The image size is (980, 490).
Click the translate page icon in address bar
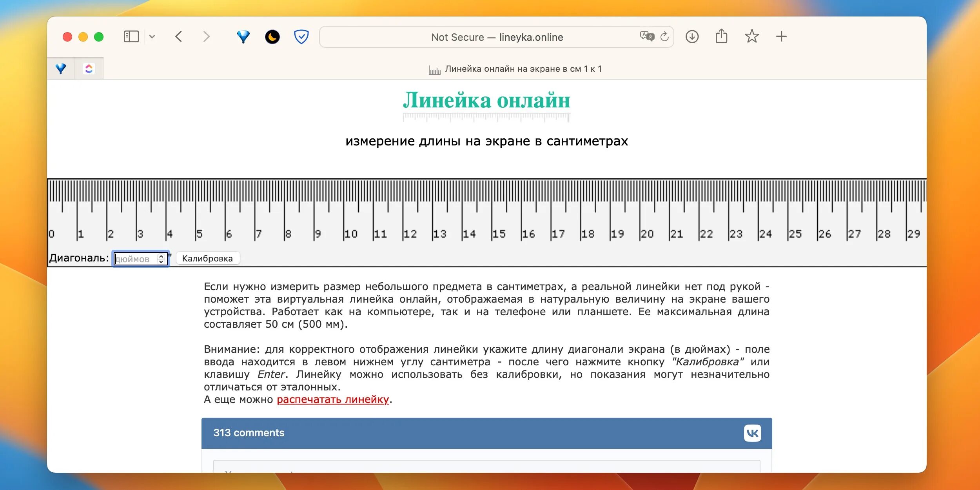647,36
